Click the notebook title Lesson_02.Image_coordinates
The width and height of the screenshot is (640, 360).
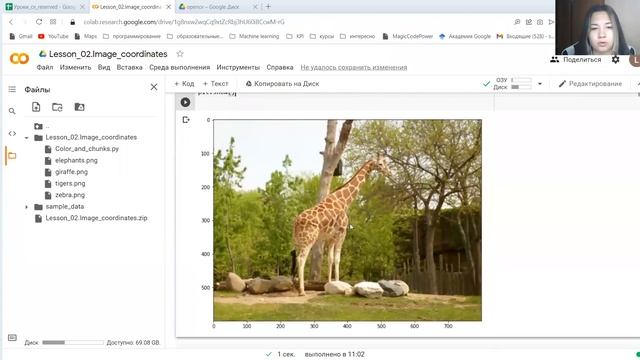click(x=108, y=54)
